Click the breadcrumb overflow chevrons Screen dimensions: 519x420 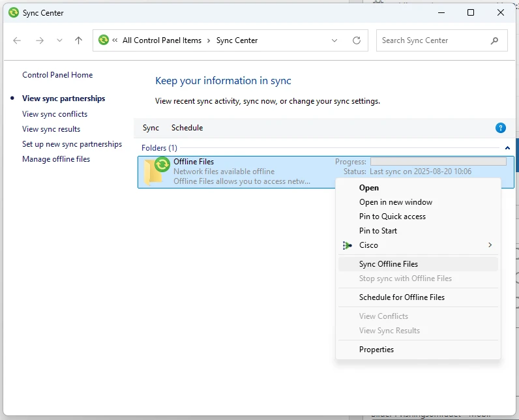pyautogui.click(x=115, y=40)
